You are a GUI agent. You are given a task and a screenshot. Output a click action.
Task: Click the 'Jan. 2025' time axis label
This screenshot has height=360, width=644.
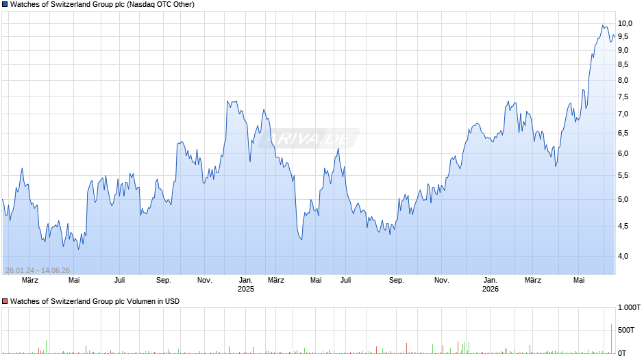[x=245, y=285]
